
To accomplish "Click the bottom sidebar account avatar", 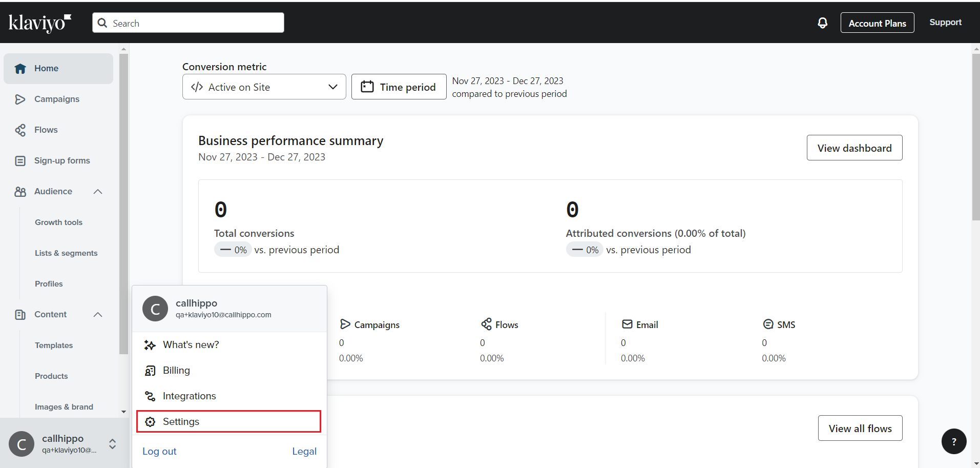I will (22, 444).
